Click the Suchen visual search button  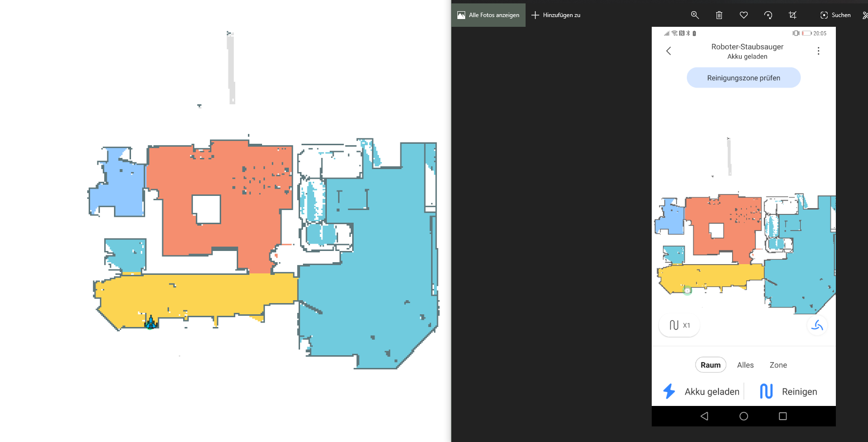(835, 15)
